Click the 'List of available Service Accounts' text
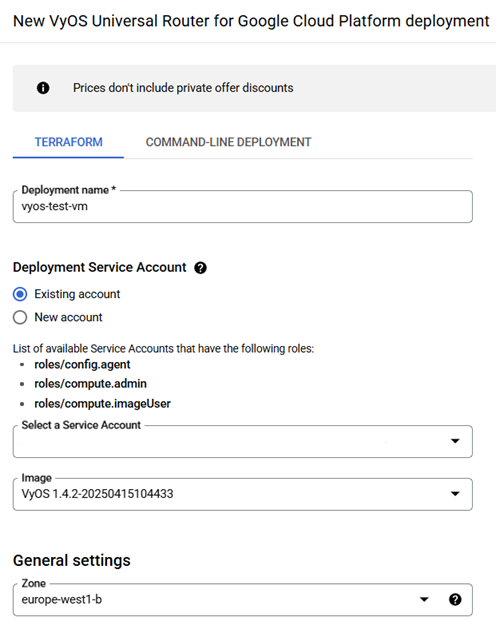 tap(163, 349)
